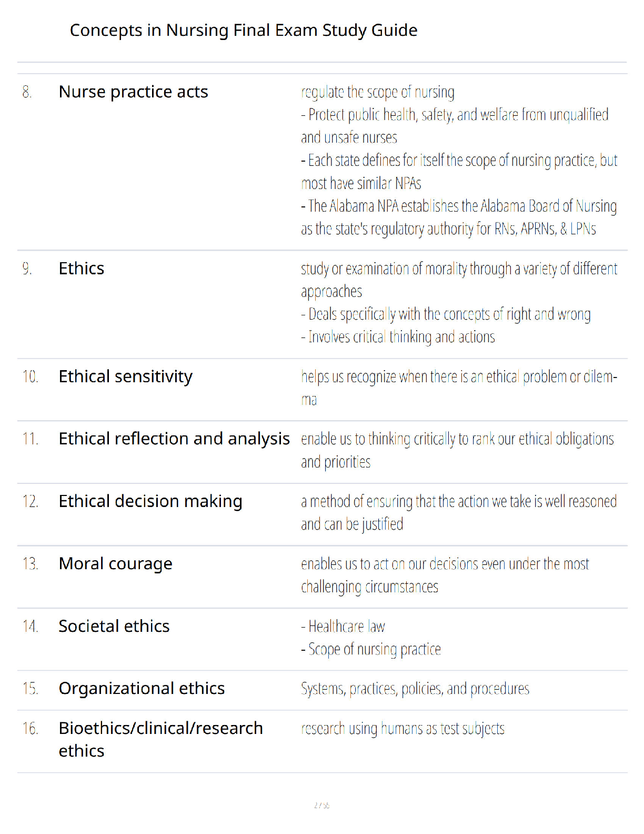Click definition 'regulate the scope of nursing'
Image resolution: width=644 pixels, height=834 pixels.
(x=378, y=92)
